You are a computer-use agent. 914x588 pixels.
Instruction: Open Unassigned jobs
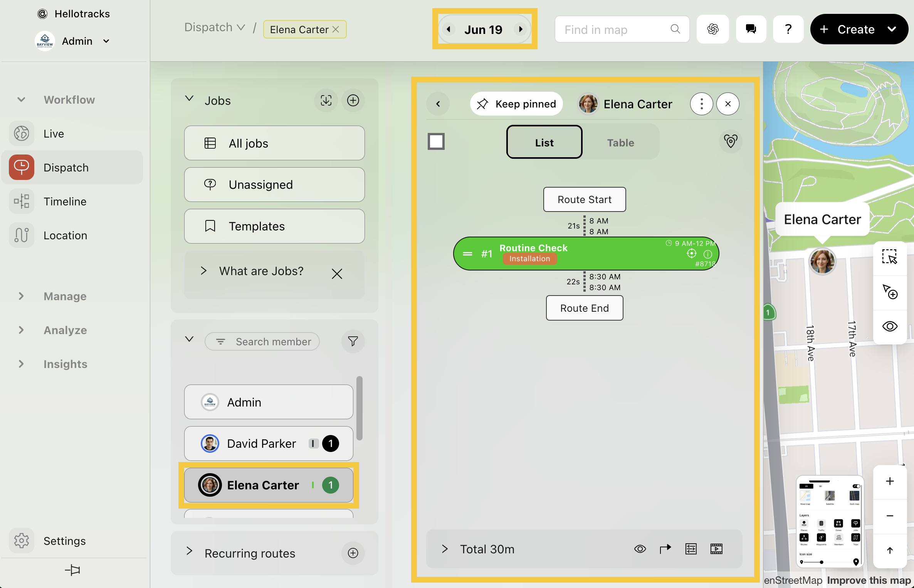274,185
